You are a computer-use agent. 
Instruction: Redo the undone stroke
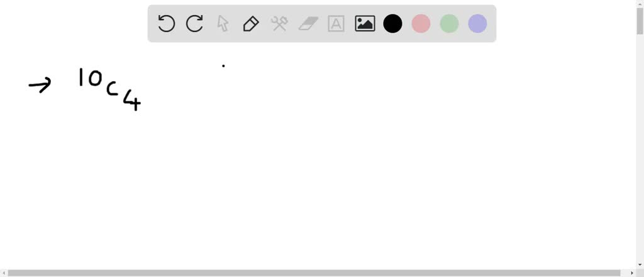(194, 24)
